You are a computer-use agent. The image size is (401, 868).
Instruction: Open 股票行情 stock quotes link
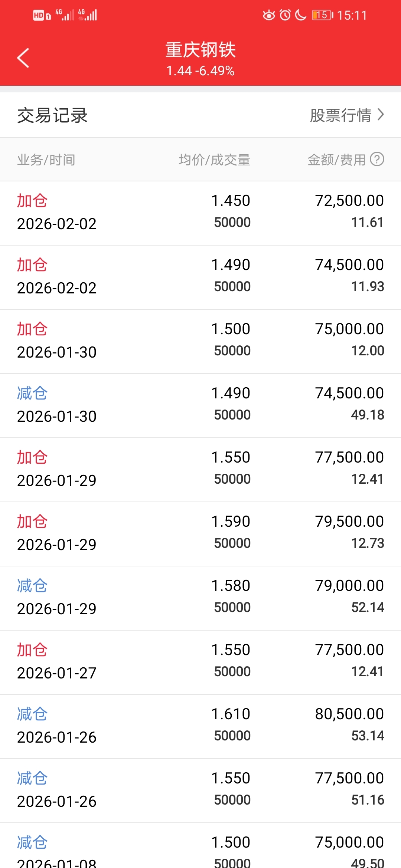(x=340, y=115)
